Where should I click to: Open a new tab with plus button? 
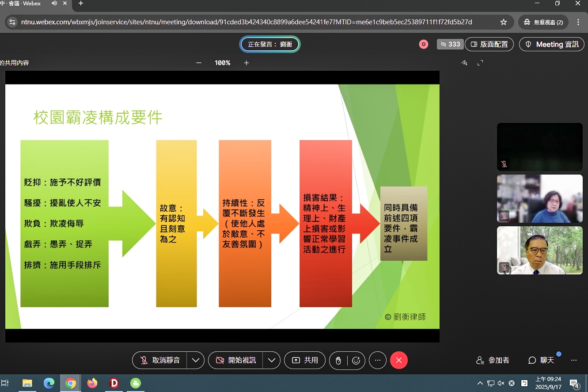[80, 4]
